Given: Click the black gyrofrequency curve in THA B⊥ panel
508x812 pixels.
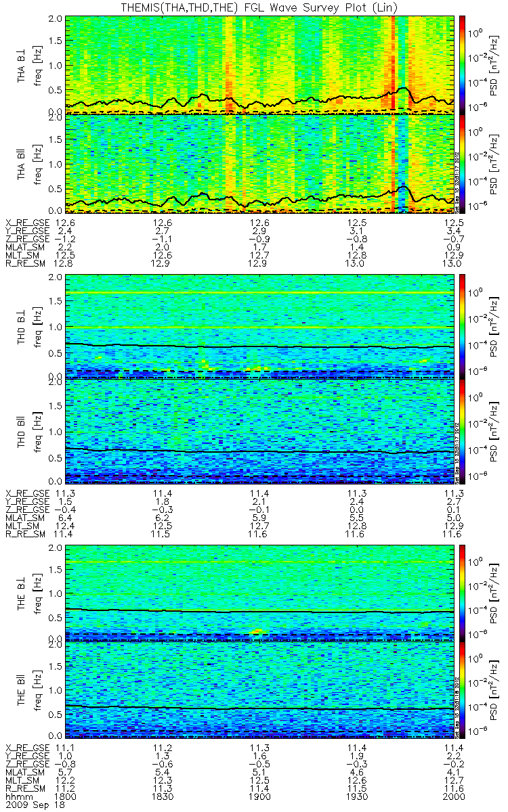Looking at the screenshot, I should [259, 100].
